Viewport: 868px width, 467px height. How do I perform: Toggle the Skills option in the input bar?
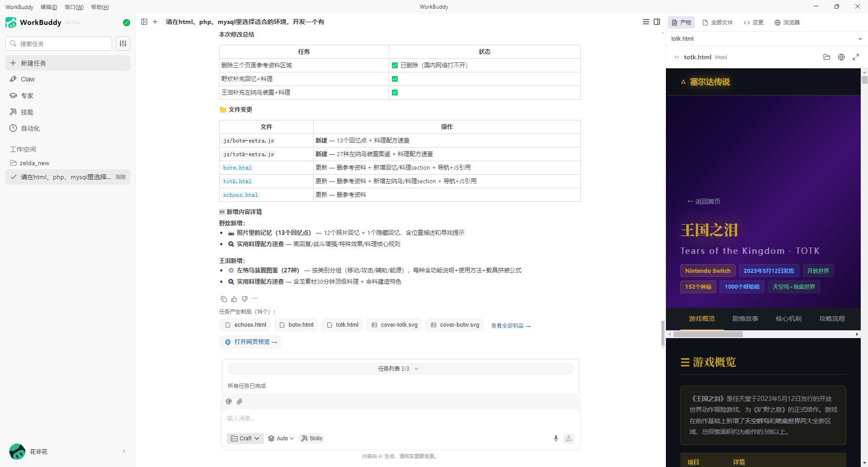point(311,438)
